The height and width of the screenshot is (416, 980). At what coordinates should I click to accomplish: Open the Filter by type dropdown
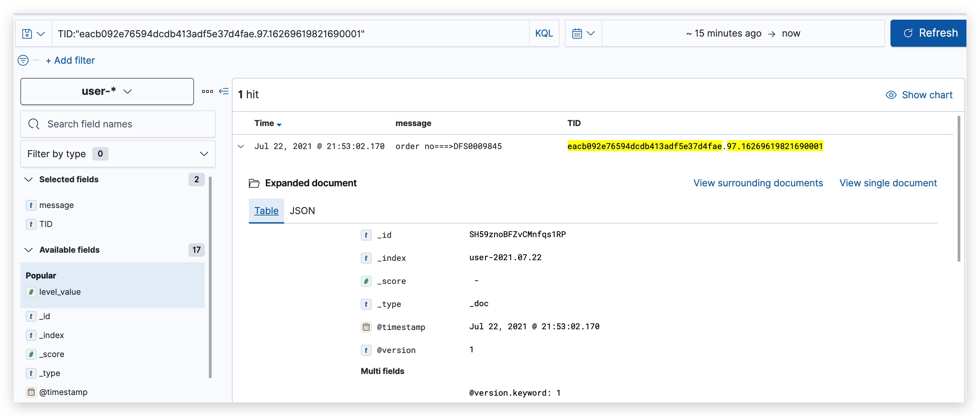click(118, 154)
